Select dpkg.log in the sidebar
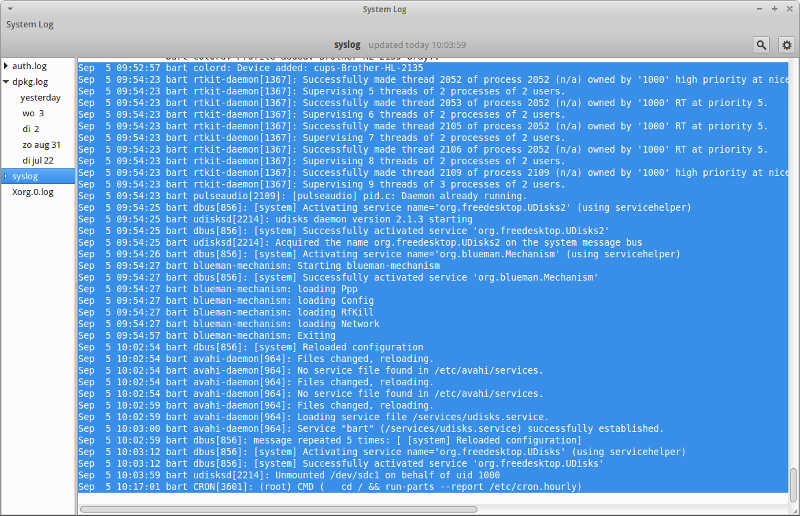Screen dimensions: 800x516 coord(30,82)
